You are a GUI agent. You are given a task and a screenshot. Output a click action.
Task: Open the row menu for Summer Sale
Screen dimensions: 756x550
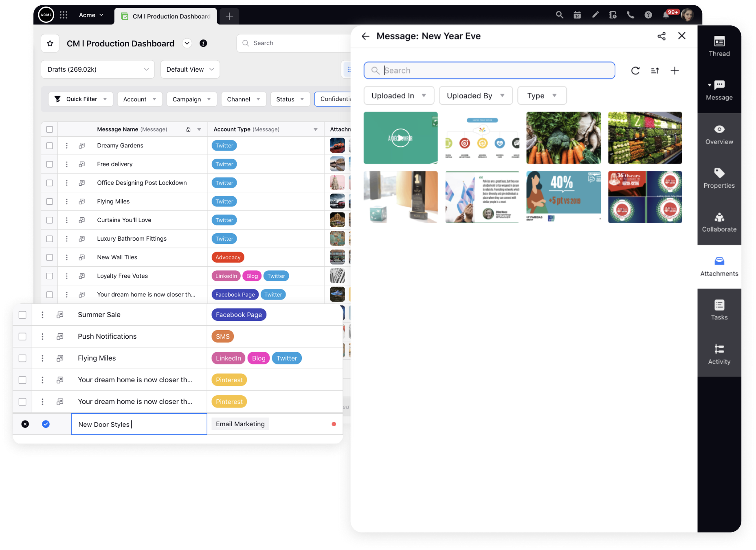point(42,315)
